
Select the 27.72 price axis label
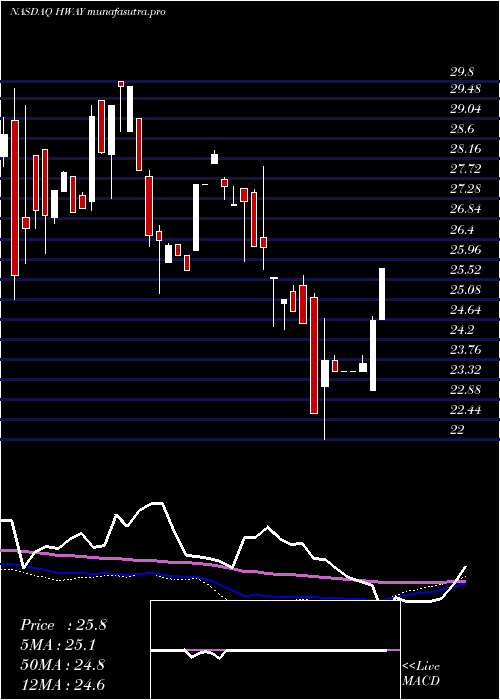(x=465, y=169)
